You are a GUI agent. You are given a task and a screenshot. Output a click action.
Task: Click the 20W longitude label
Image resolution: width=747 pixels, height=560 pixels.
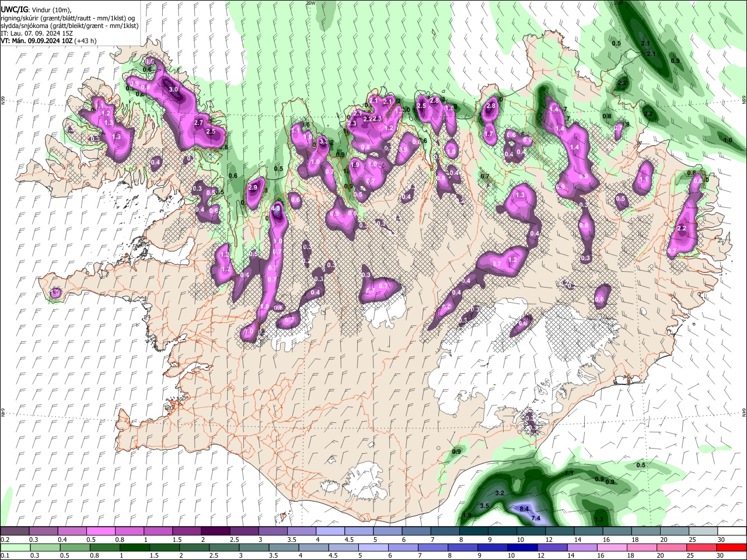pos(310,3)
